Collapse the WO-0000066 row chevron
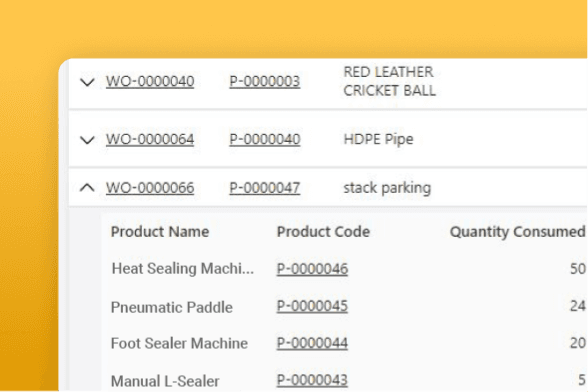This screenshot has height=392, width=588. click(x=87, y=187)
